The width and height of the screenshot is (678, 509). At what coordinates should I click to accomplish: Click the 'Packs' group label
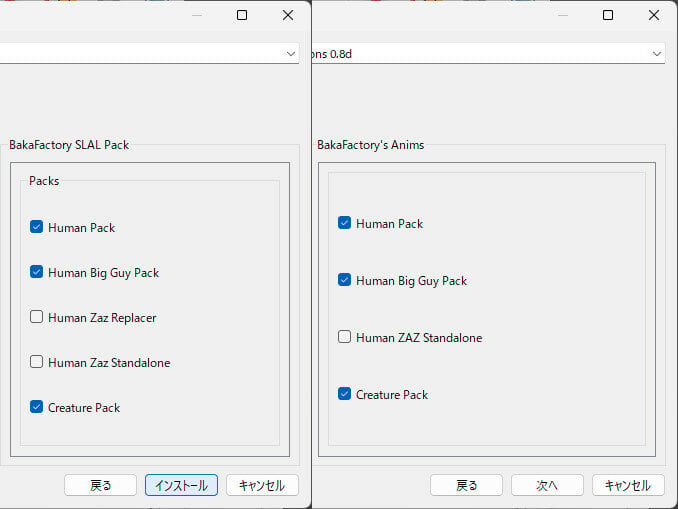[44, 181]
